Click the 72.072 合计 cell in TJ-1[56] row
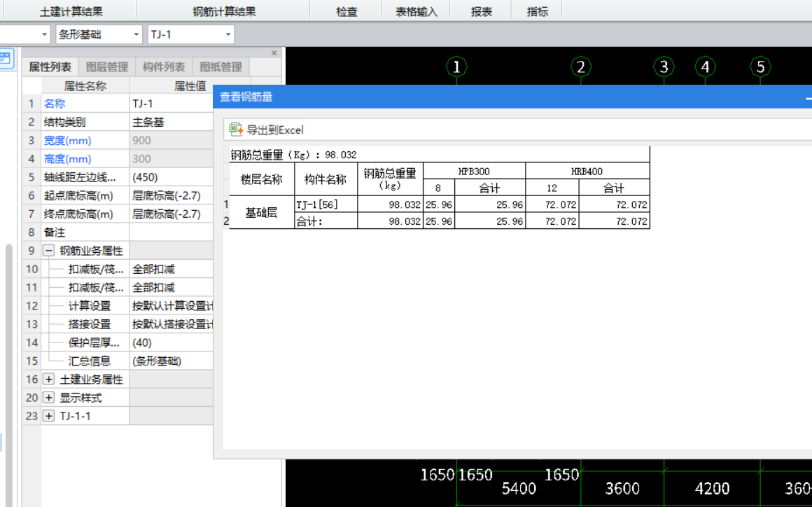The height and width of the screenshot is (507, 812). [614, 204]
